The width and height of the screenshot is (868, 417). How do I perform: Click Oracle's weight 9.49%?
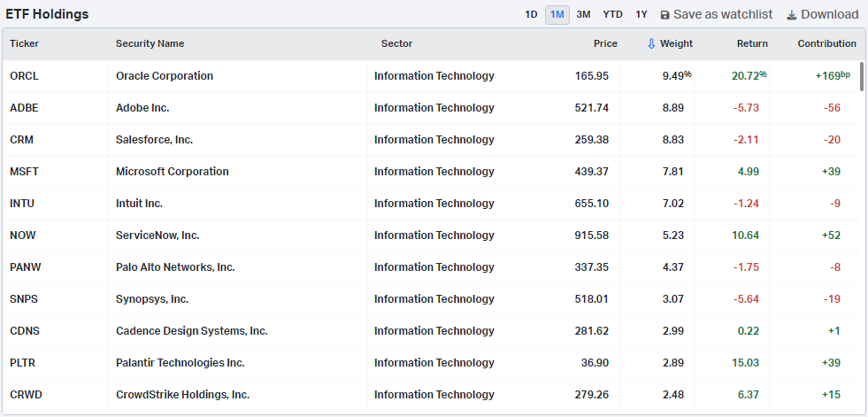pyautogui.click(x=677, y=76)
